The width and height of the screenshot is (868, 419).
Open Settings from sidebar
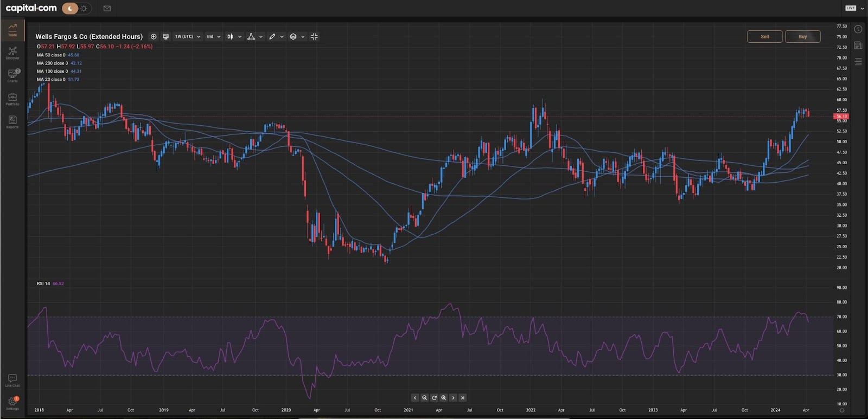[12, 403]
